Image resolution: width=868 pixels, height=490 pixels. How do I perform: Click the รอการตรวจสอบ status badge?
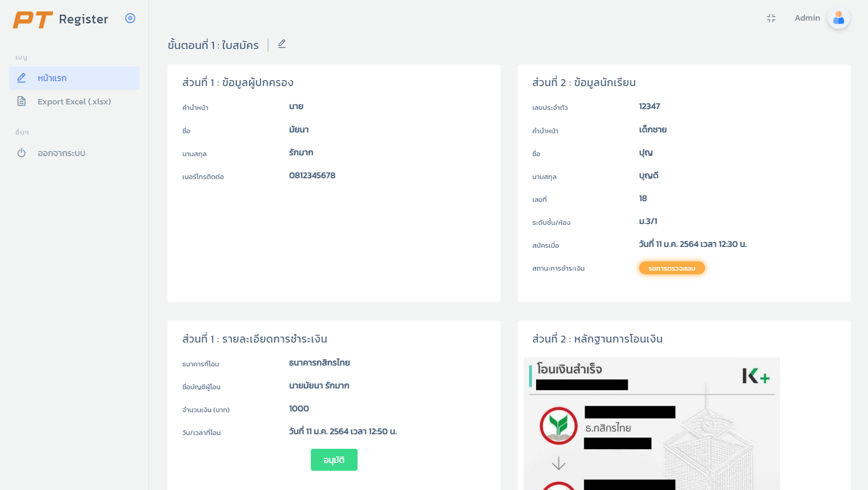[672, 268]
